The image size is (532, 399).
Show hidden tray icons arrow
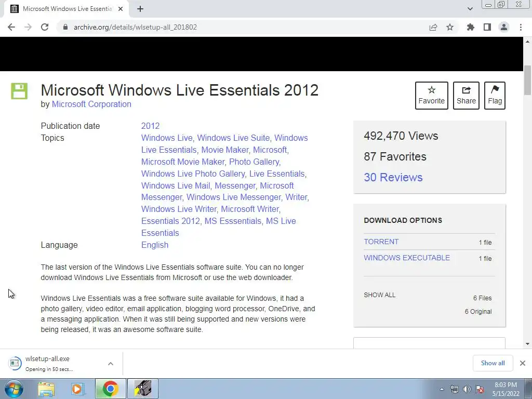coord(442,389)
